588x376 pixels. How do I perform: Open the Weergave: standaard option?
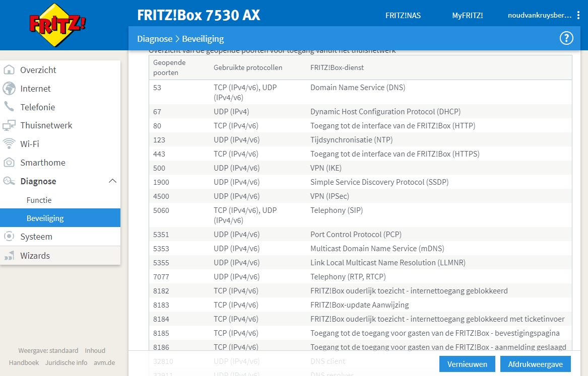tap(48, 350)
